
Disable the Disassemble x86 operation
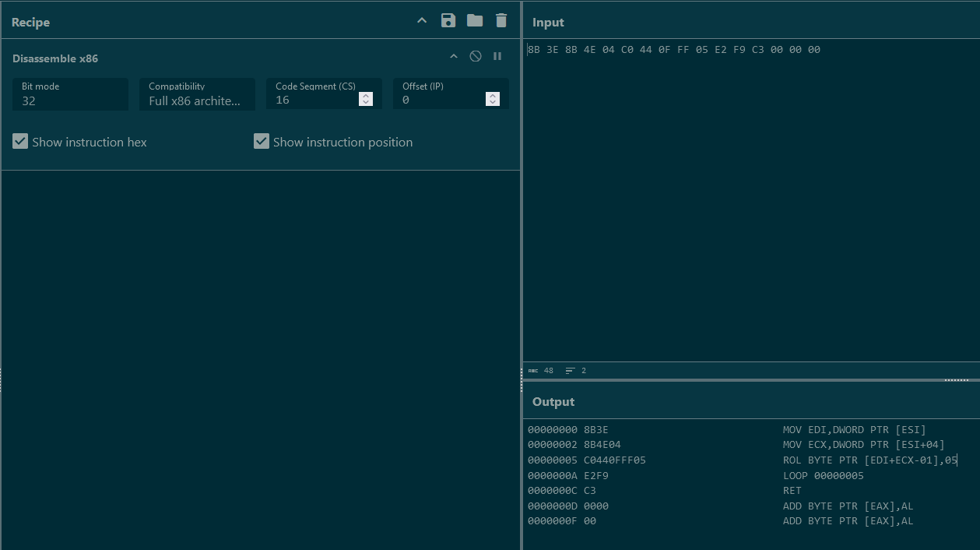tap(476, 56)
